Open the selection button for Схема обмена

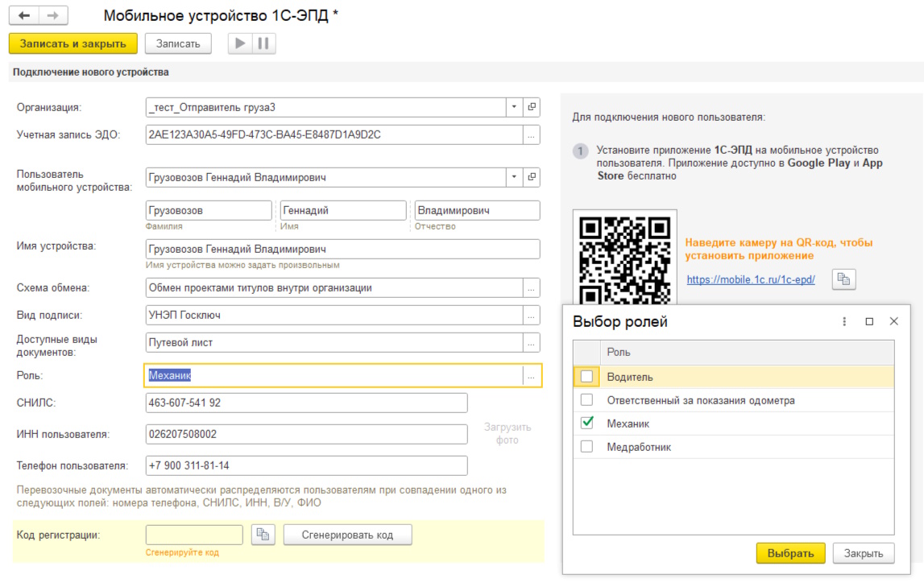point(531,288)
